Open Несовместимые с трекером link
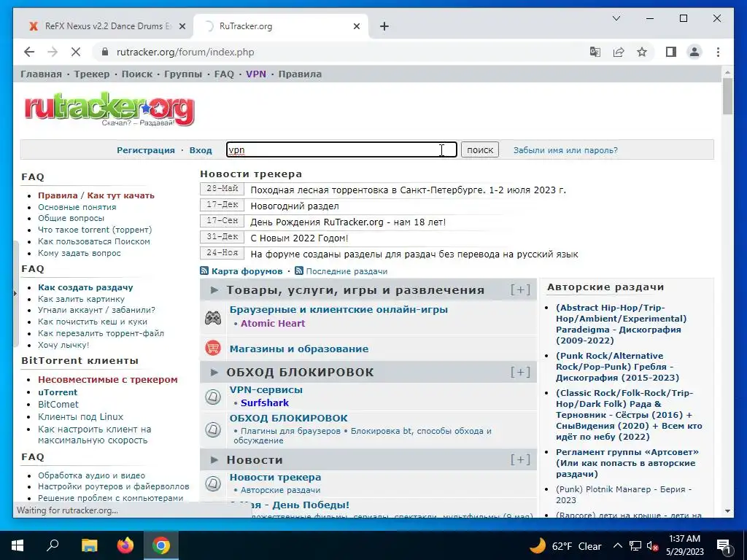 [108, 379]
